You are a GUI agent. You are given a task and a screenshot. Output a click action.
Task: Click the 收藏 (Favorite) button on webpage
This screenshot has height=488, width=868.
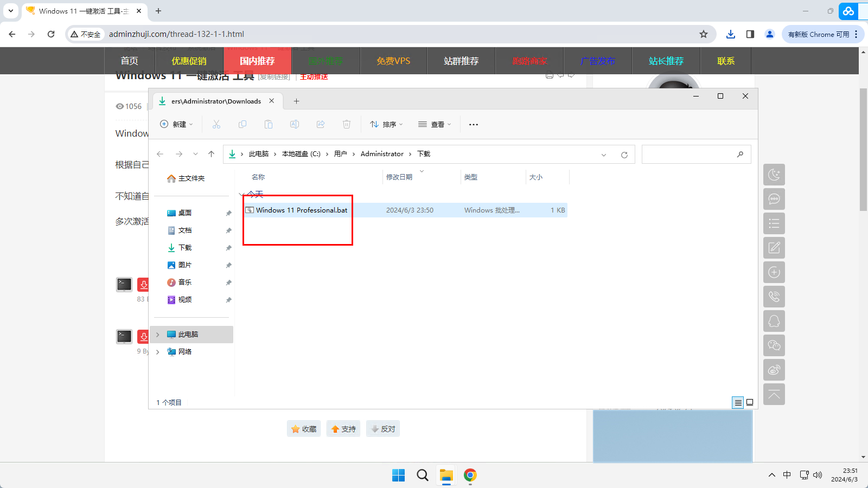[x=304, y=429]
